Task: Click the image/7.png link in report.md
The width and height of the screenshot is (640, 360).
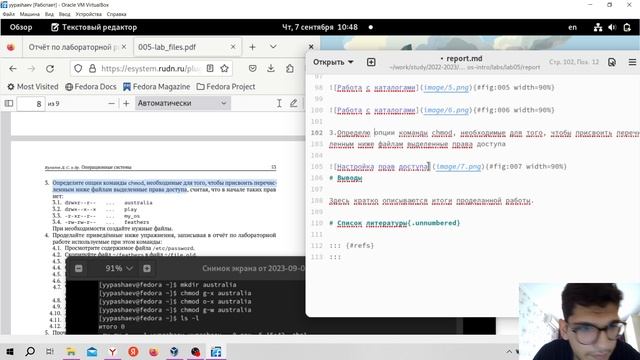Action: point(458,167)
